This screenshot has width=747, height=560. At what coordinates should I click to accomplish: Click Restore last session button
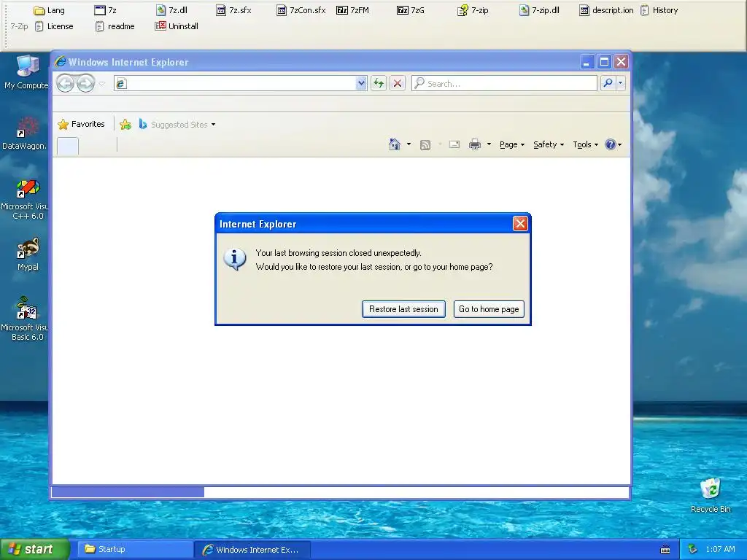coord(403,309)
